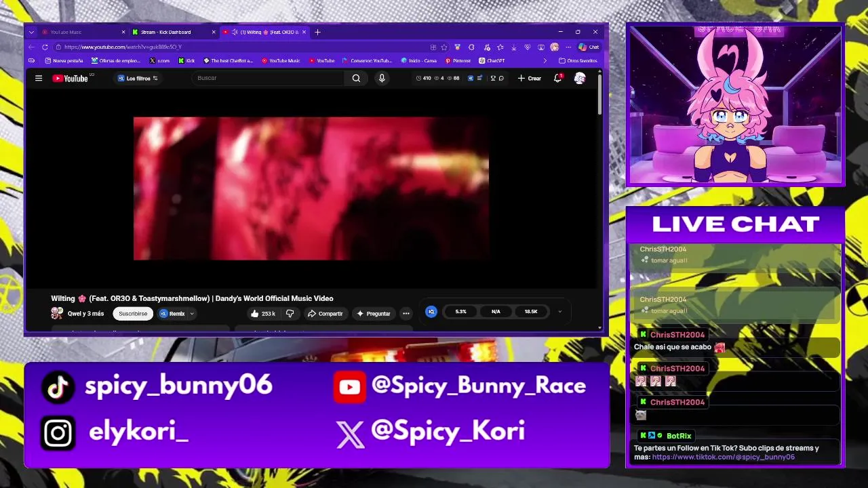Open more actions ellipsis below video

coord(406,314)
